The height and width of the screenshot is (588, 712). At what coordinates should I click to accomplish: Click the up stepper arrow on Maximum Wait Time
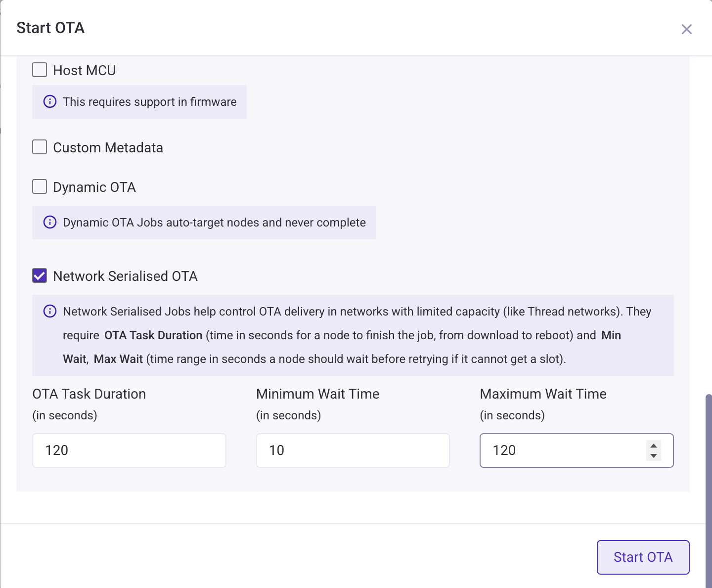[x=654, y=445]
